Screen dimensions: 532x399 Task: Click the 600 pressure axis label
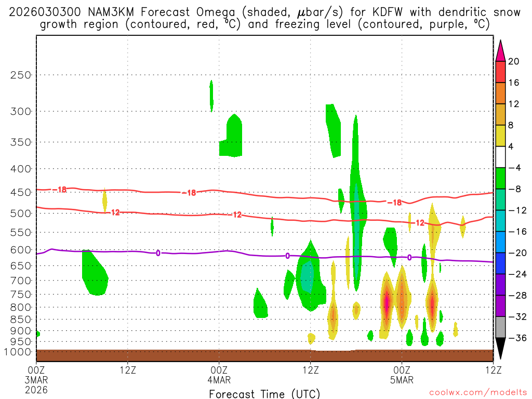(x=21, y=250)
